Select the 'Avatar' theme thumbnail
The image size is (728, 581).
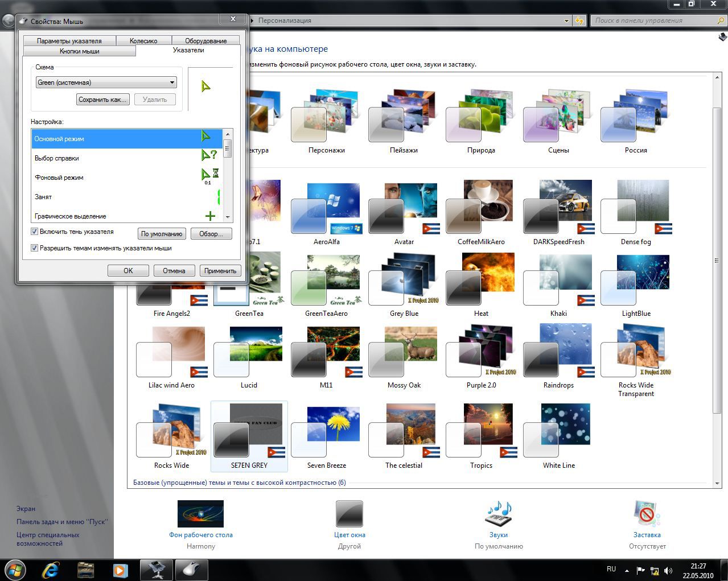tap(404, 208)
